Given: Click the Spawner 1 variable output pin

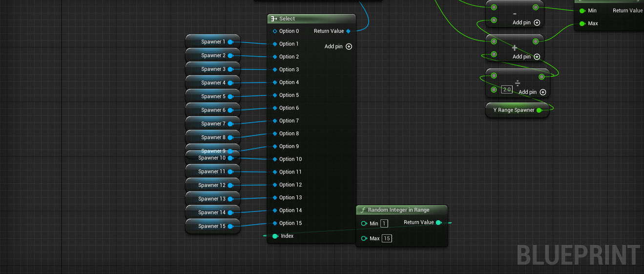Looking at the screenshot, I should [x=230, y=42].
